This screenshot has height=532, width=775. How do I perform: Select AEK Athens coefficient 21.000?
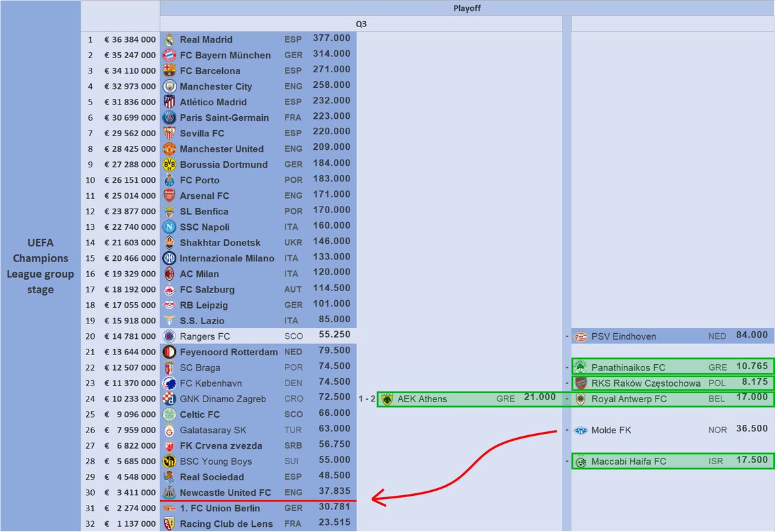[x=540, y=397]
